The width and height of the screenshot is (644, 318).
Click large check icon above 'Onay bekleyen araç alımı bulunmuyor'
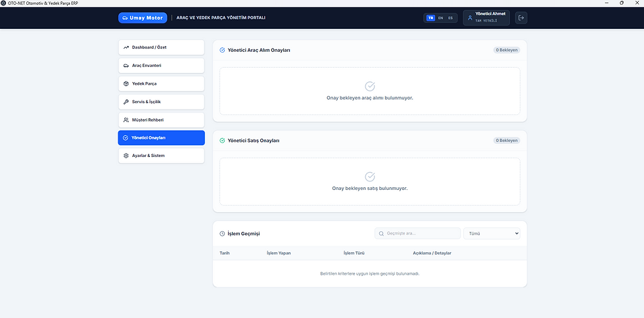(369, 86)
